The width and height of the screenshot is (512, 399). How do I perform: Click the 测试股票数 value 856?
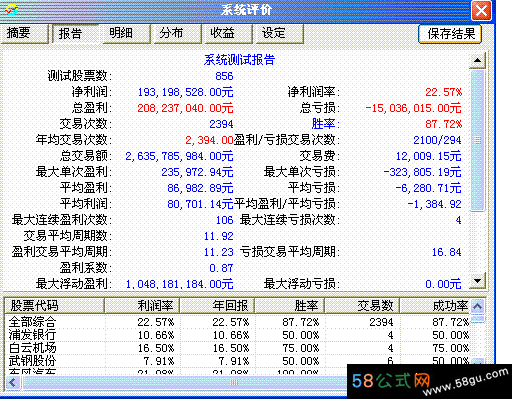click(224, 76)
